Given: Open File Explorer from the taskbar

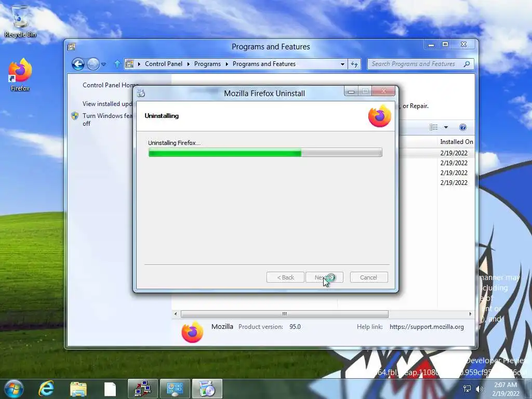Looking at the screenshot, I should coord(78,389).
